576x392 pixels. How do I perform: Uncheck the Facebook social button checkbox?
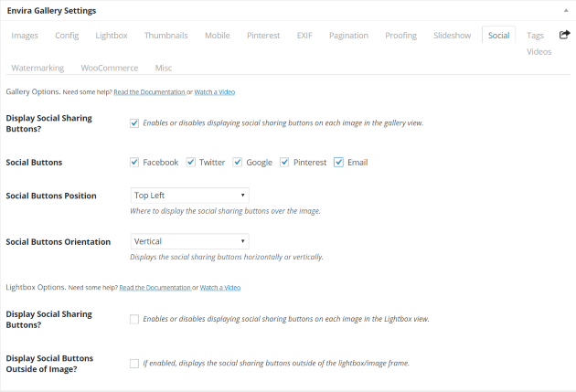tap(134, 162)
